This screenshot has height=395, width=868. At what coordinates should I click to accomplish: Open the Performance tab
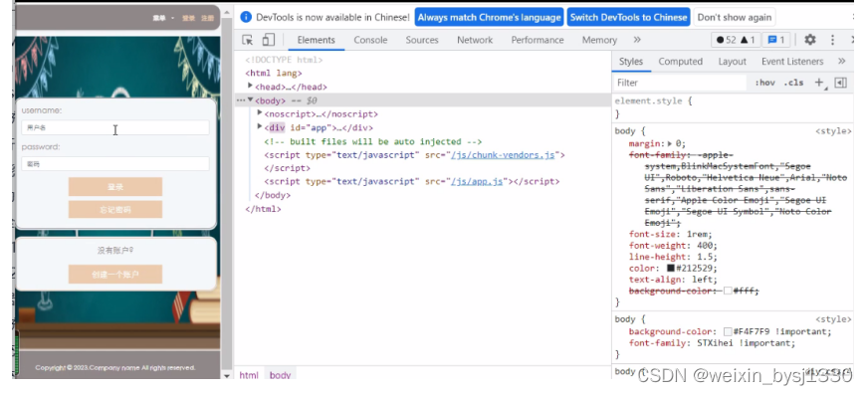coord(537,40)
